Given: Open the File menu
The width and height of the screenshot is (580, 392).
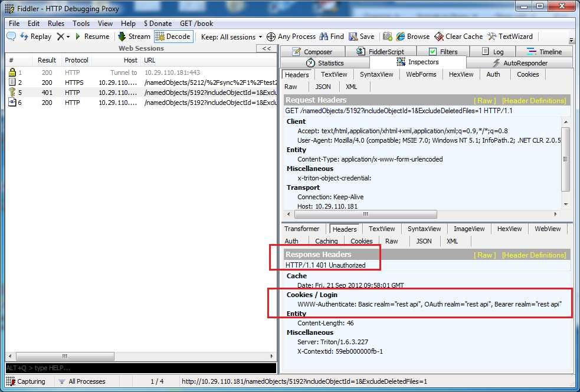Looking at the screenshot, I should tap(14, 23).
